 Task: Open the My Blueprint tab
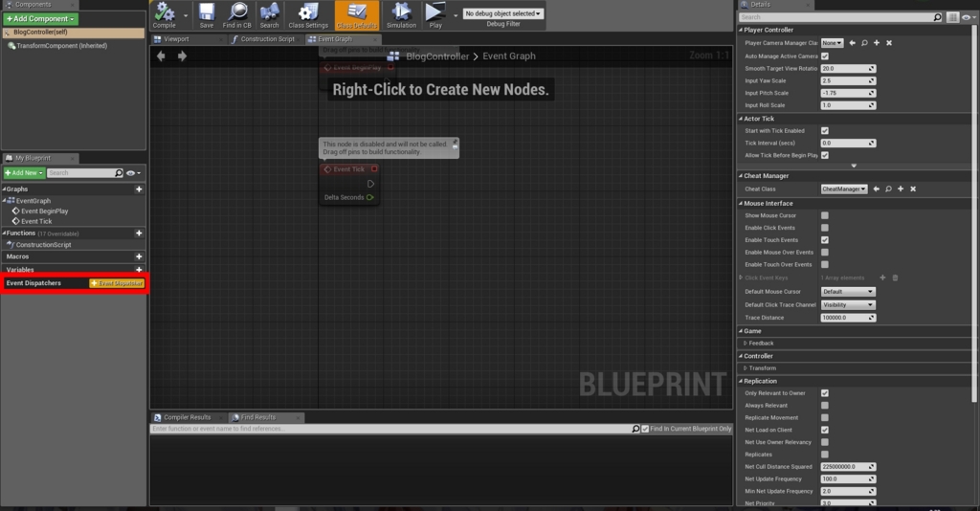[x=33, y=158]
